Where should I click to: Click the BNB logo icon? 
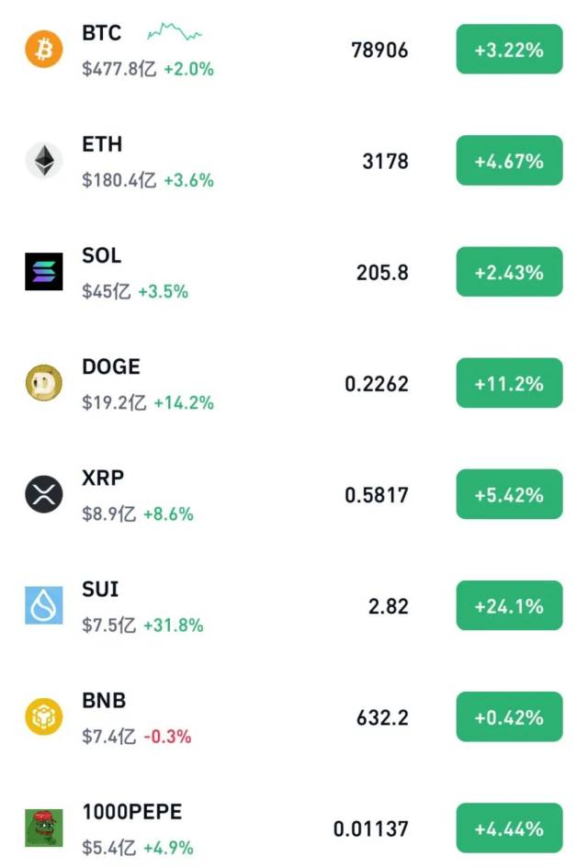tap(43, 717)
